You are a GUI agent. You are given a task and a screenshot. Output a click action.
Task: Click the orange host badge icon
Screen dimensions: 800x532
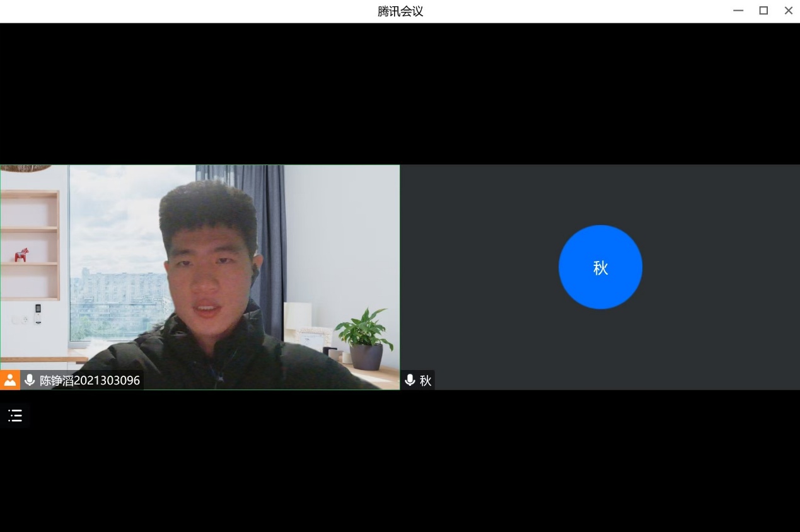9,380
